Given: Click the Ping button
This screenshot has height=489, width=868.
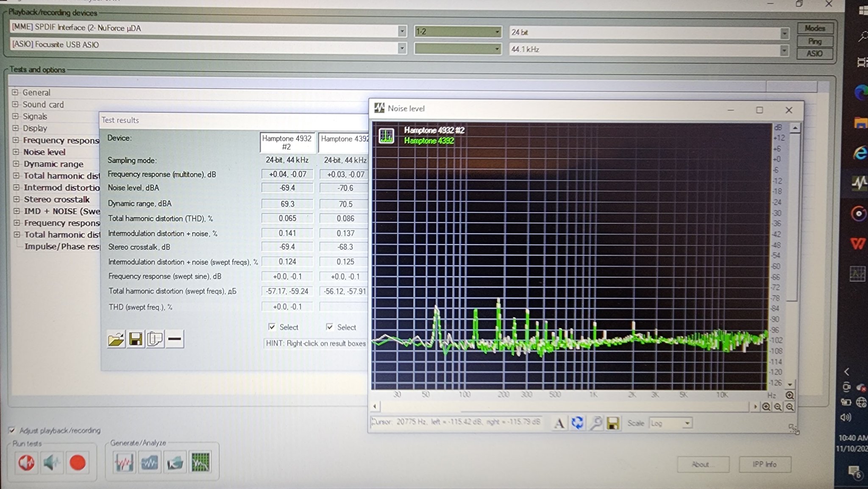Looking at the screenshot, I should [x=815, y=41].
